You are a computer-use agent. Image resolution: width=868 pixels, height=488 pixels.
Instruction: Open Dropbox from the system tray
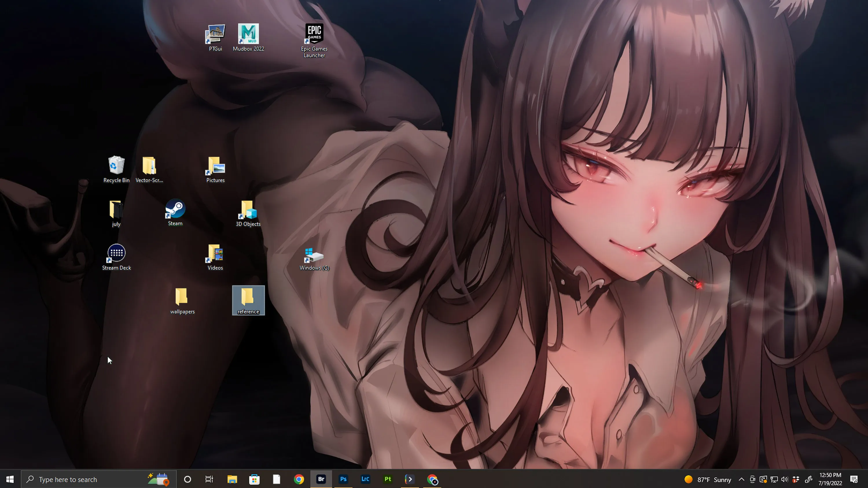[796, 479]
